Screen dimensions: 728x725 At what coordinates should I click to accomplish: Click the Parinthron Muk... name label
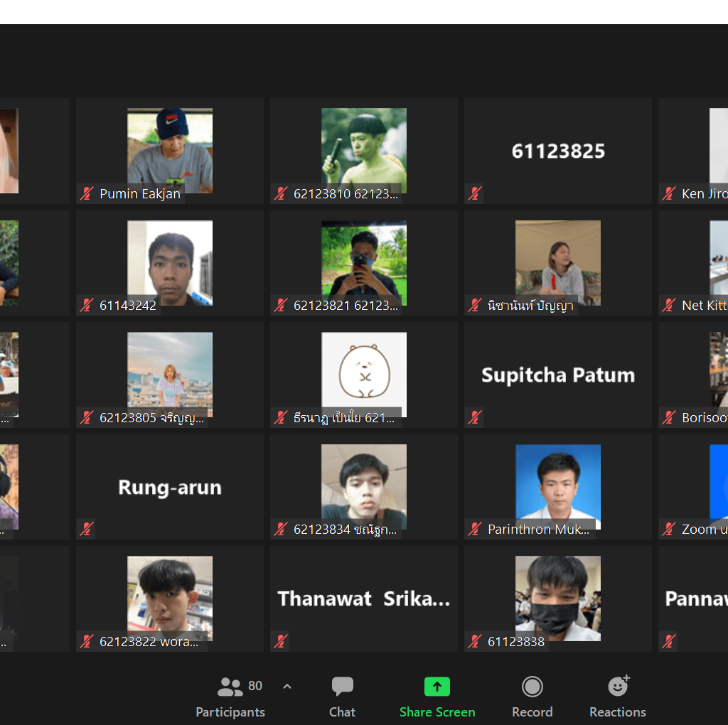coord(539,529)
